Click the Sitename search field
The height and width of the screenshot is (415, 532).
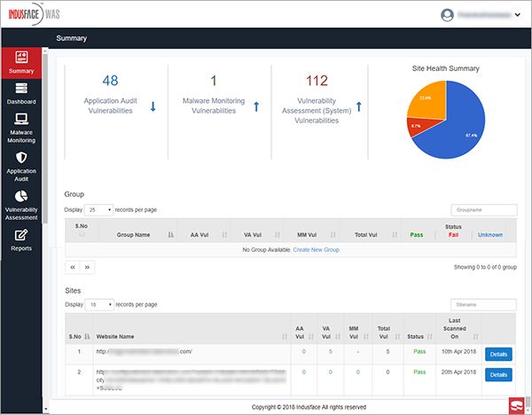(483, 304)
